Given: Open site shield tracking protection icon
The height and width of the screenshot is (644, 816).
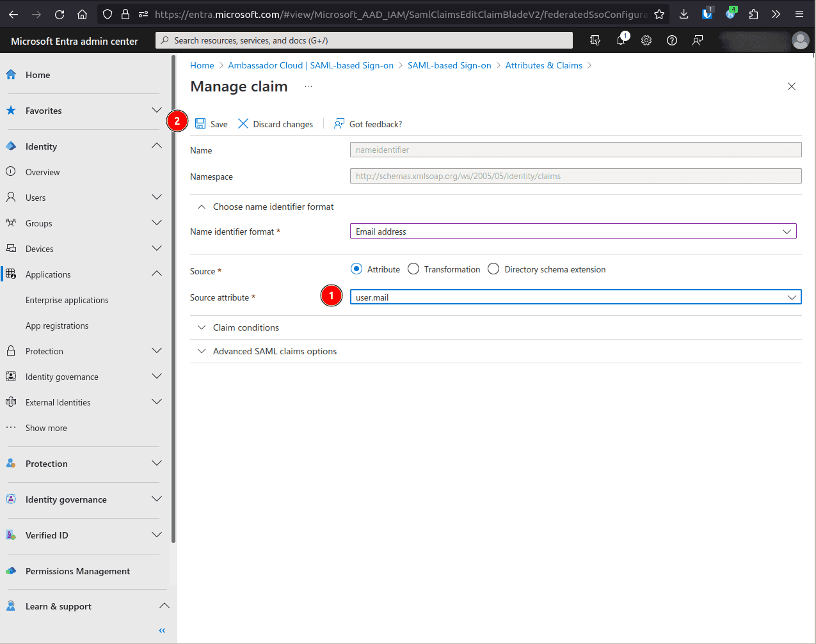Looking at the screenshot, I should click(108, 14).
